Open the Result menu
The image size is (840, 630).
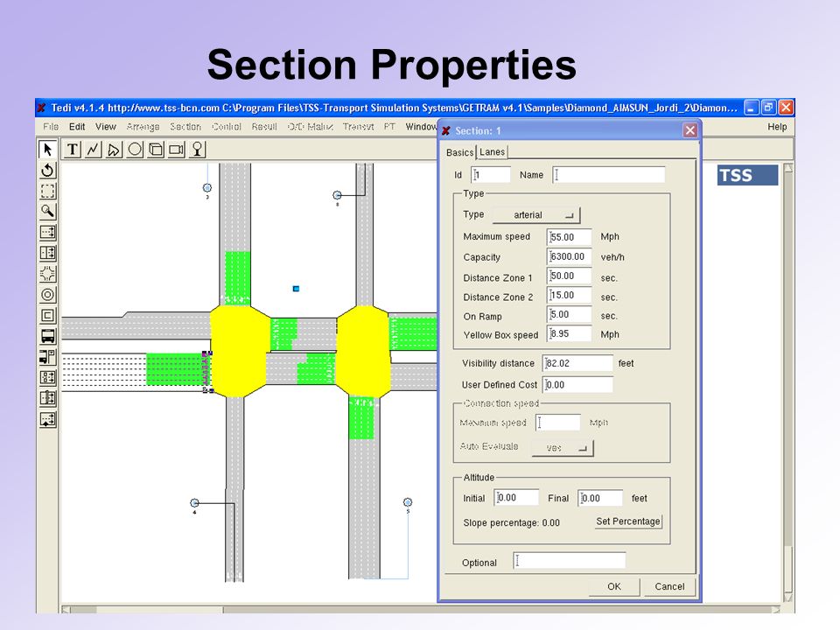click(x=264, y=126)
